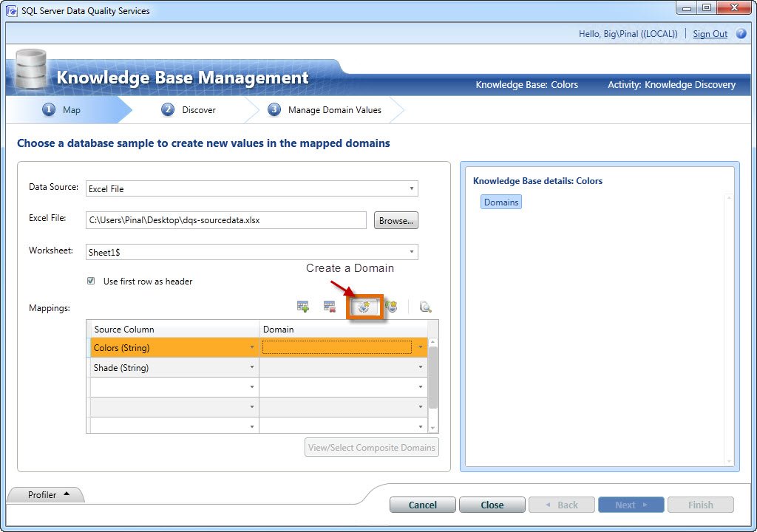
Task: Click the Add a column mapping icon
Action: [302, 306]
